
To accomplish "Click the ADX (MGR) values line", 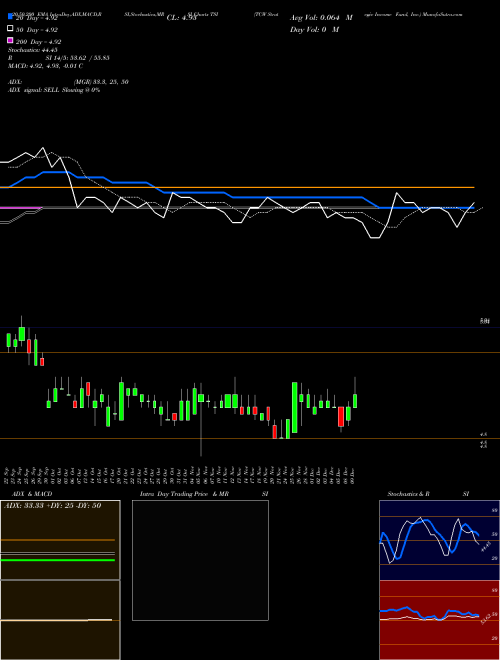I will (68, 82).
